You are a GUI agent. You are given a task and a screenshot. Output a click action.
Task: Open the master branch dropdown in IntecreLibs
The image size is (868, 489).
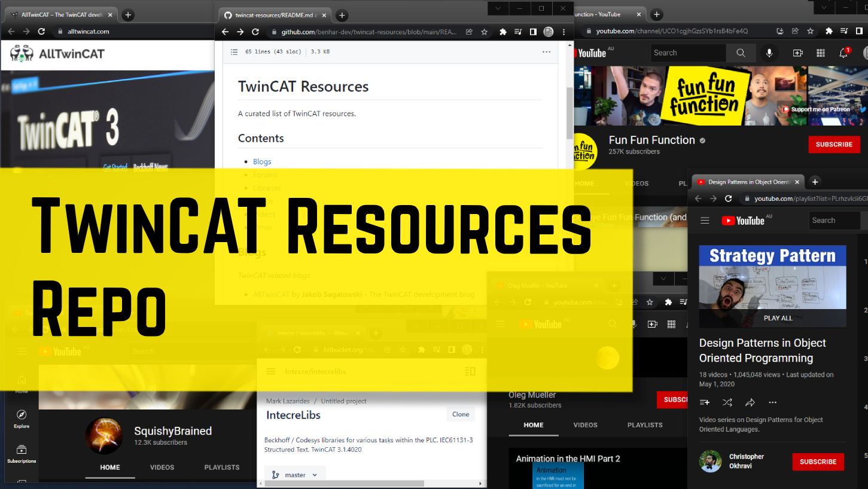pos(295,475)
